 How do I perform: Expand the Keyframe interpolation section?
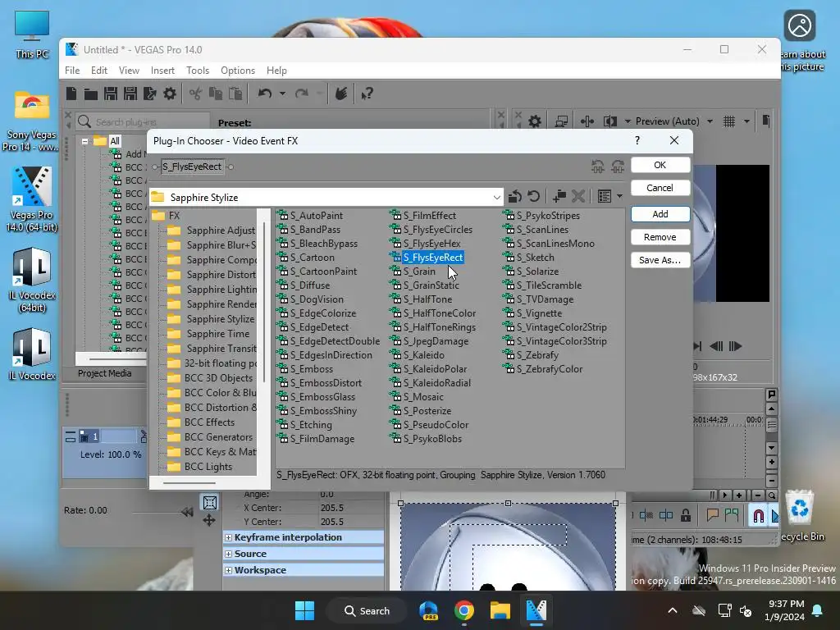pos(229,537)
